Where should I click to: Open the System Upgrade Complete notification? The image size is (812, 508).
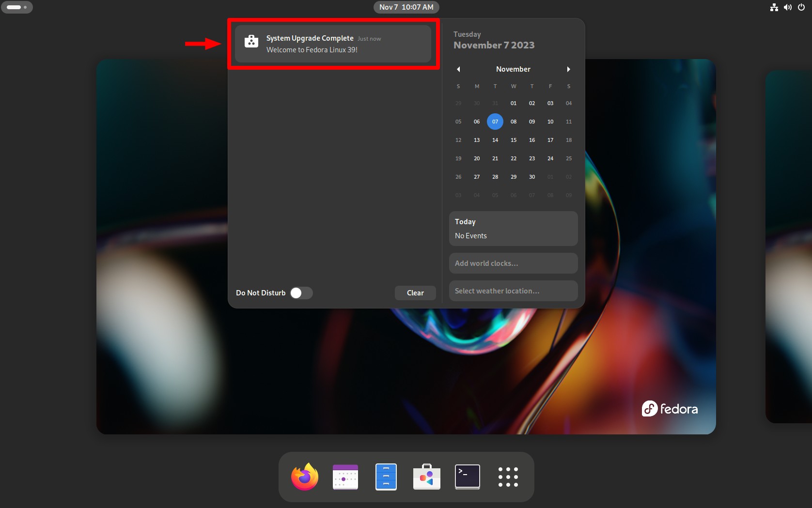tap(333, 44)
